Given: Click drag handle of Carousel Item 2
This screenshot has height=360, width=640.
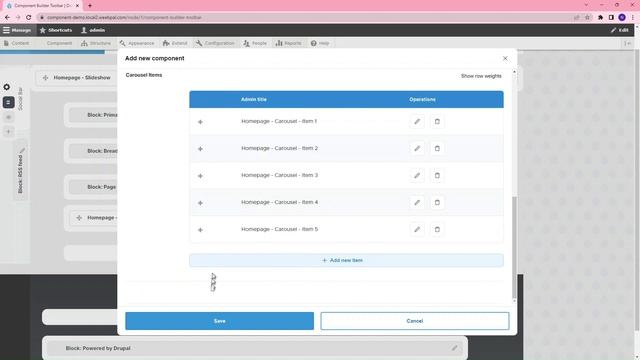Looking at the screenshot, I should 200,149.
